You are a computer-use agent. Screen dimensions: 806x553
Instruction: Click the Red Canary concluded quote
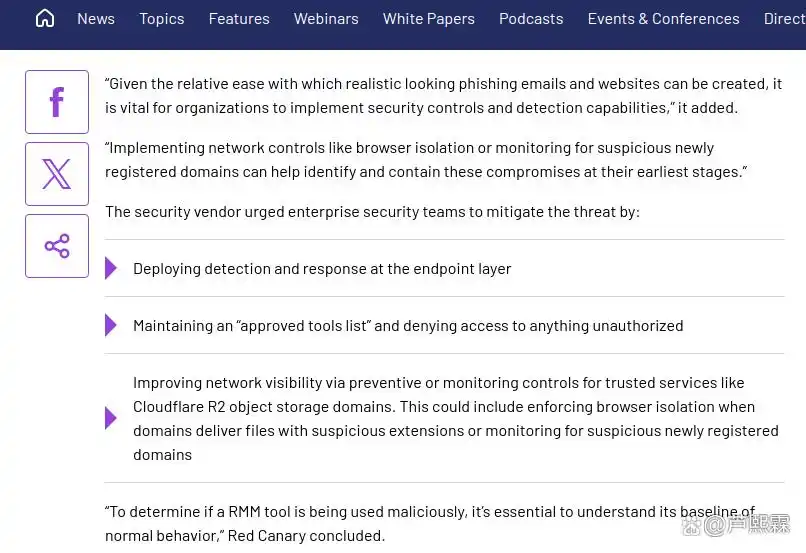pyautogui.click(x=430, y=524)
